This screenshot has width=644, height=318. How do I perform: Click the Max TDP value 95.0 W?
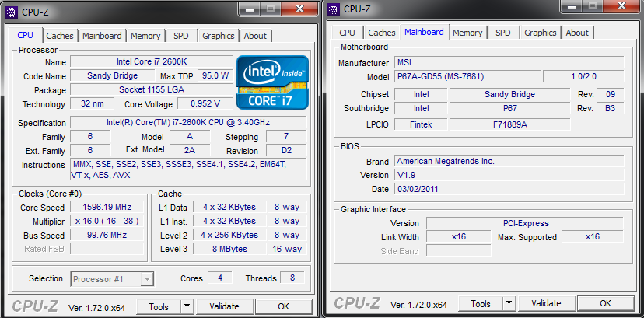(215, 75)
